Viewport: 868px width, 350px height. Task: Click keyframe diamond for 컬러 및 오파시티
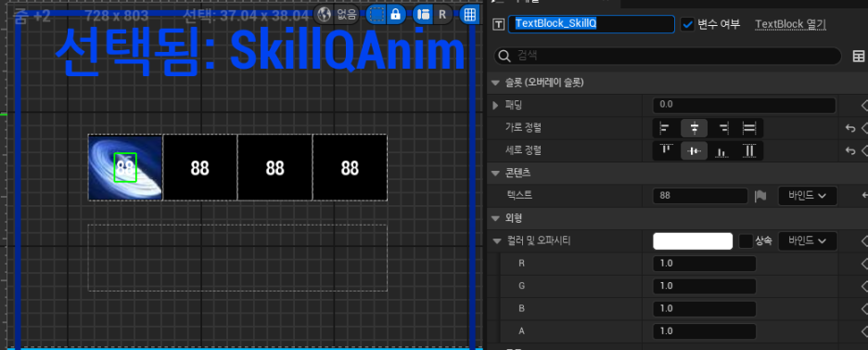click(x=864, y=240)
